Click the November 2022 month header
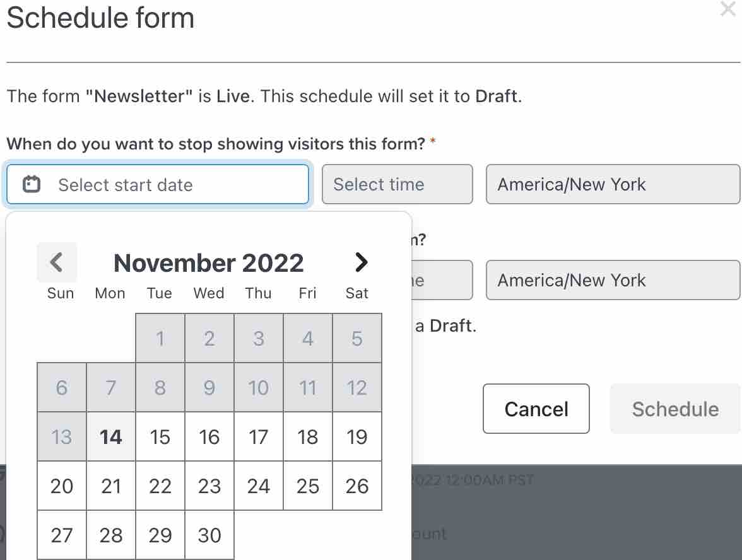742x560 pixels. (209, 262)
